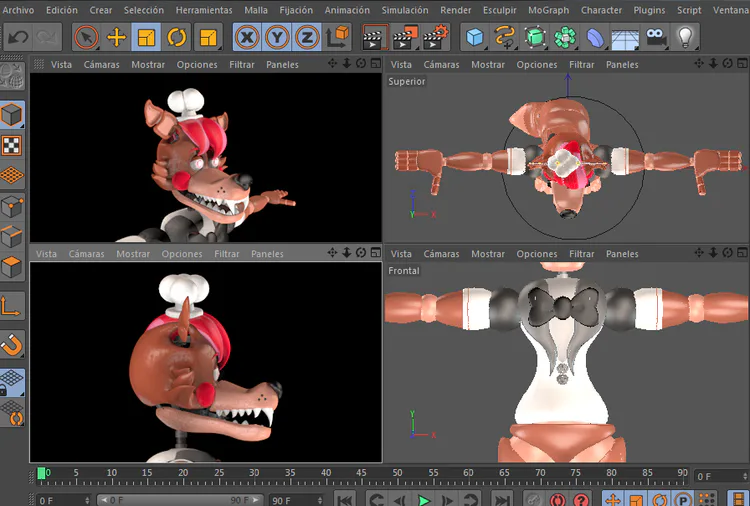Open Cámaras menu in Superior viewport
Viewport: 750px width, 506px height.
point(441,65)
